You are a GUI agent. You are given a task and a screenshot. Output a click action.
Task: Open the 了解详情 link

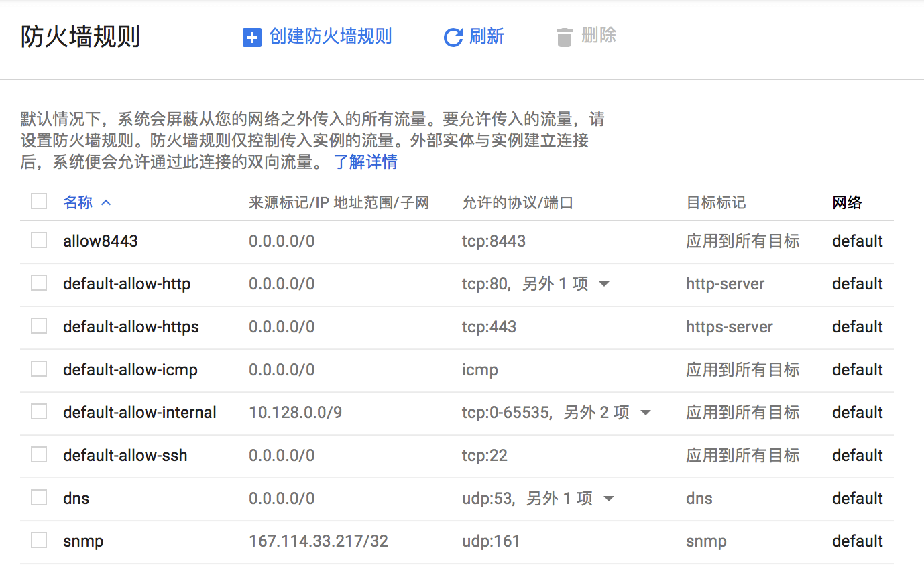click(x=365, y=161)
